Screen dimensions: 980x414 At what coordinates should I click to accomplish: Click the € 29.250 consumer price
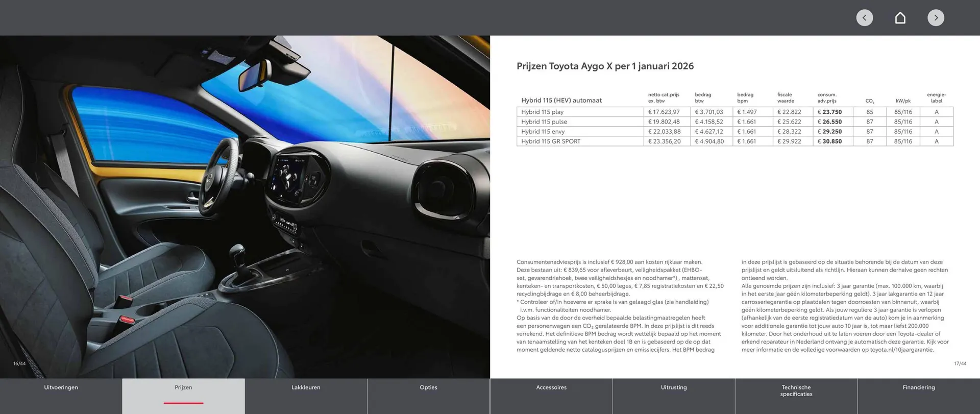pyautogui.click(x=829, y=131)
